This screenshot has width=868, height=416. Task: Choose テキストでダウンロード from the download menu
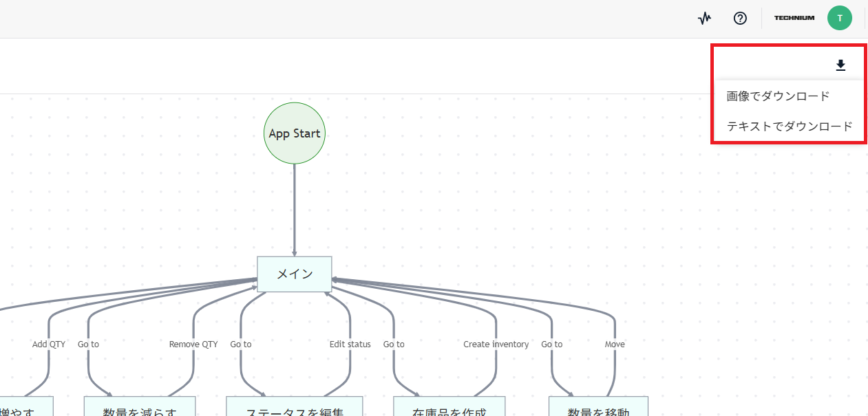tap(789, 127)
